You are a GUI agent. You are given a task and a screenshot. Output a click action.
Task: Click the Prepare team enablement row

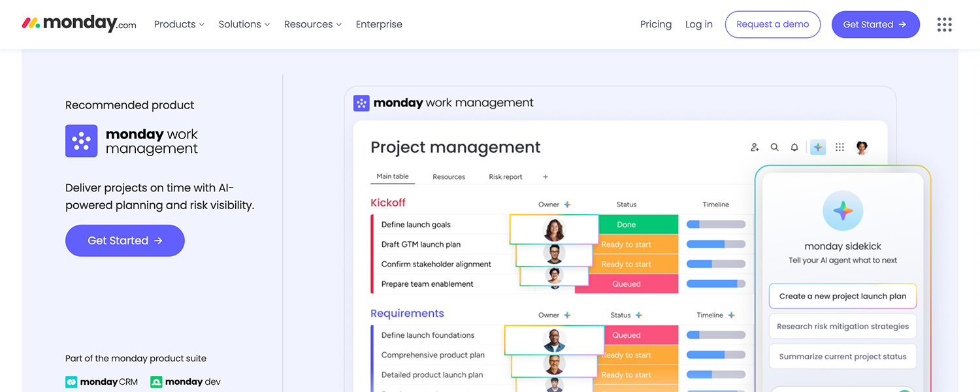coord(427,284)
